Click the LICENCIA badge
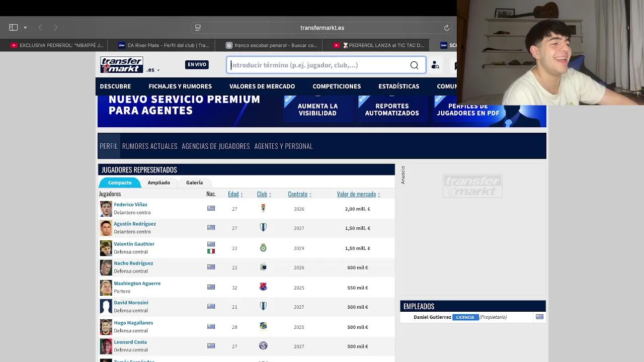Viewport: 644px width, 362px height. point(465,317)
